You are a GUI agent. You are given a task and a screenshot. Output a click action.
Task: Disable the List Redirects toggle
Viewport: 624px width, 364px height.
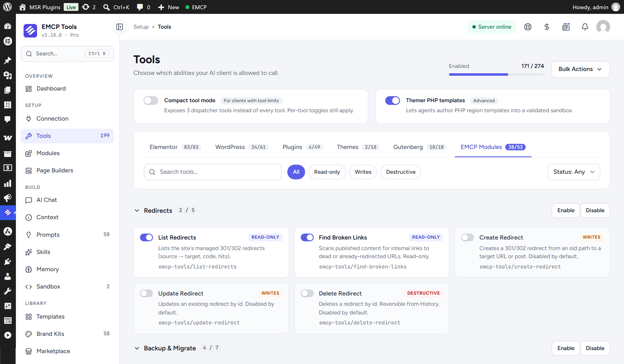tap(147, 238)
